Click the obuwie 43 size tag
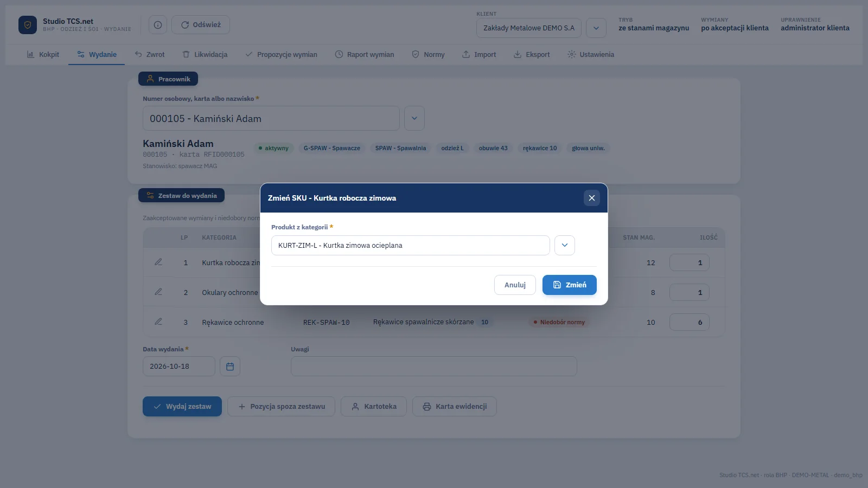 (x=493, y=148)
